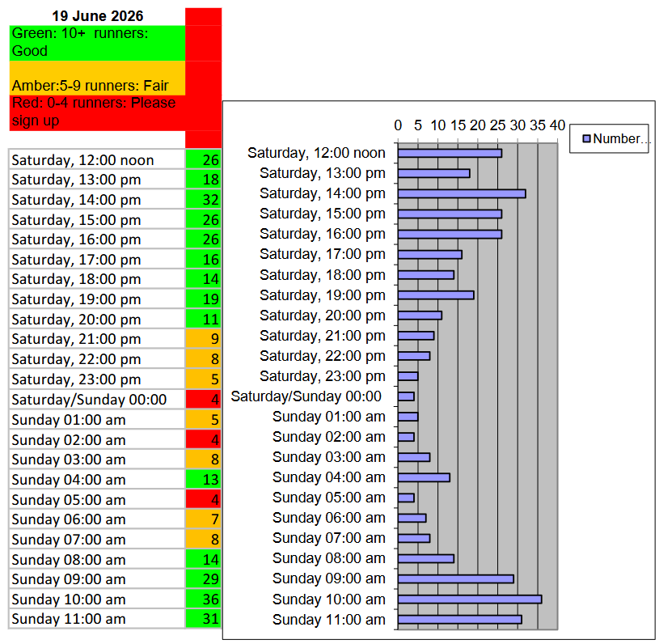
Task: Click the red value 4 for Saturday/Sunday 00:00
Action: point(204,400)
